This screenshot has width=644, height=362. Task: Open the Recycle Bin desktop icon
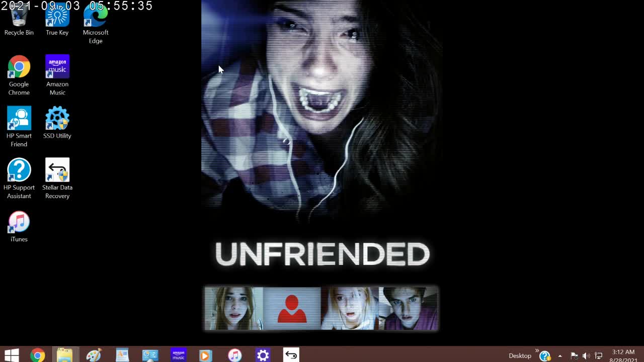coord(19,20)
